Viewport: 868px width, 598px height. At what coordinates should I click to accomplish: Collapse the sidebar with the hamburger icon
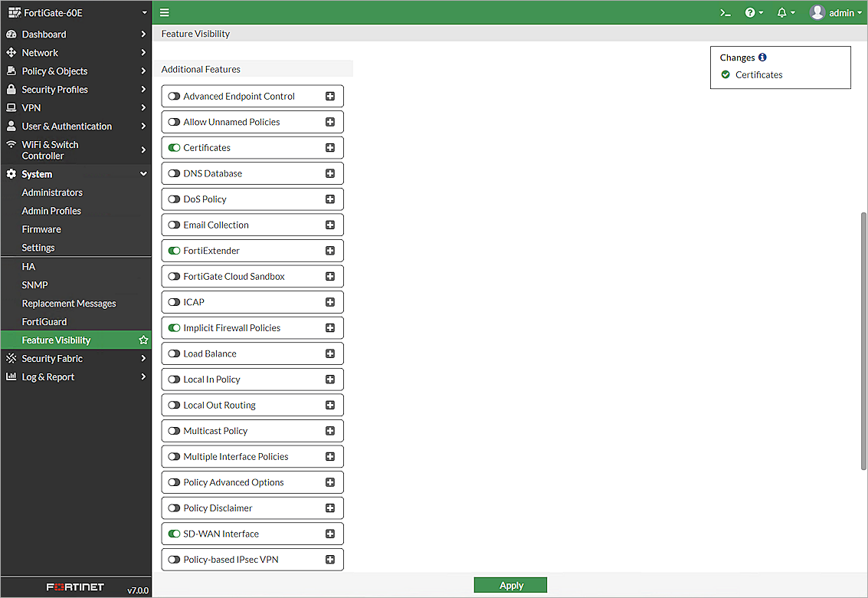click(x=164, y=12)
